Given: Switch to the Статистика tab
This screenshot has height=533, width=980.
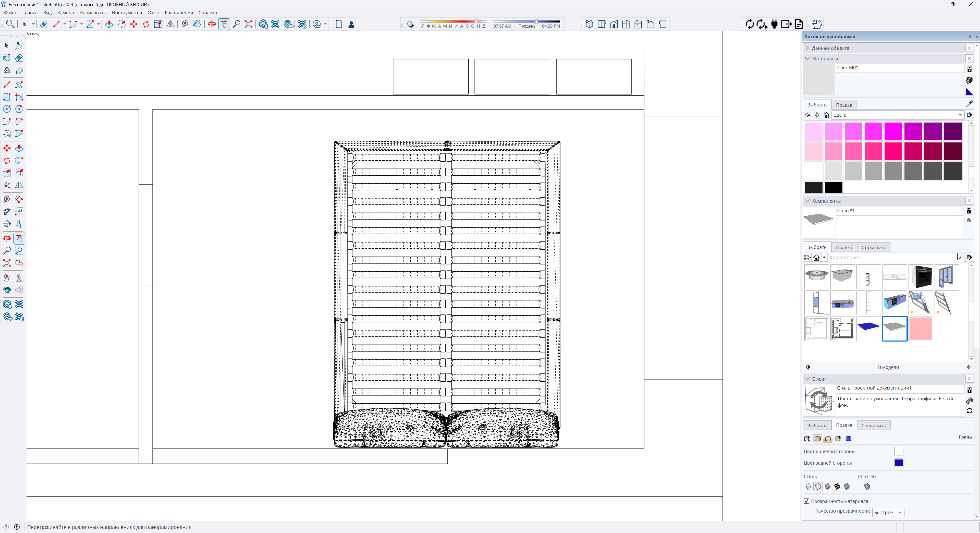Looking at the screenshot, I should [x=874, y=247].
